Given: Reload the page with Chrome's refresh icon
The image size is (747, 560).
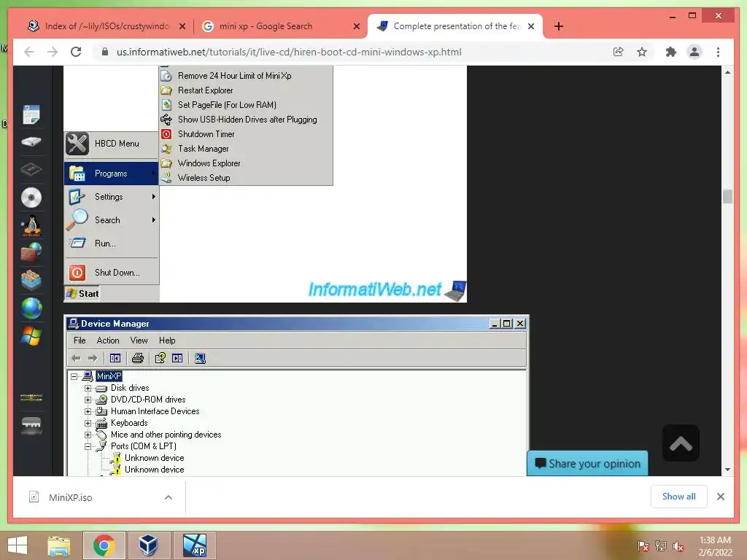Looking at the screenshot, I should click(x=76, y=52).
